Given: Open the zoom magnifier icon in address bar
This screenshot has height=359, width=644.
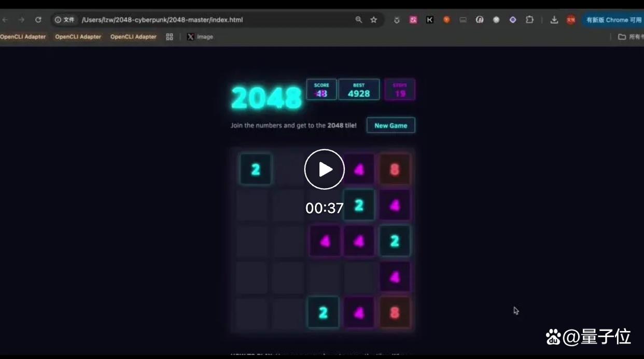Looking at the screenshot, I should [x=358, y=20].
